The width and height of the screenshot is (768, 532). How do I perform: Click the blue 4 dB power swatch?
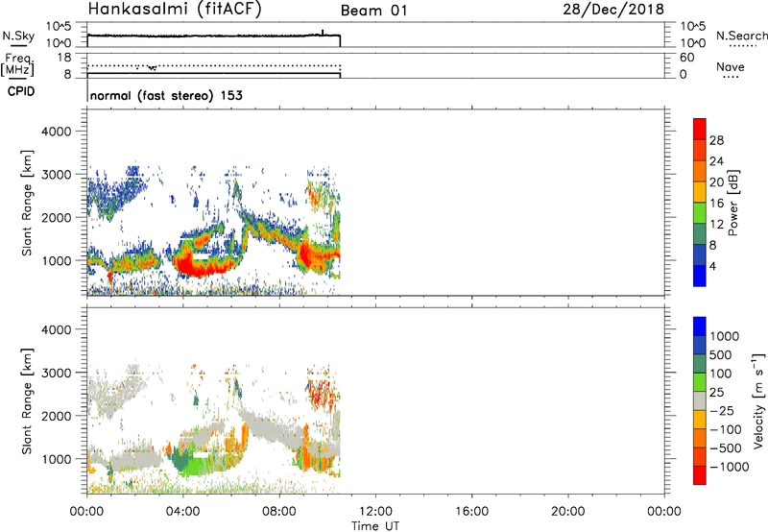click(700, 276)
